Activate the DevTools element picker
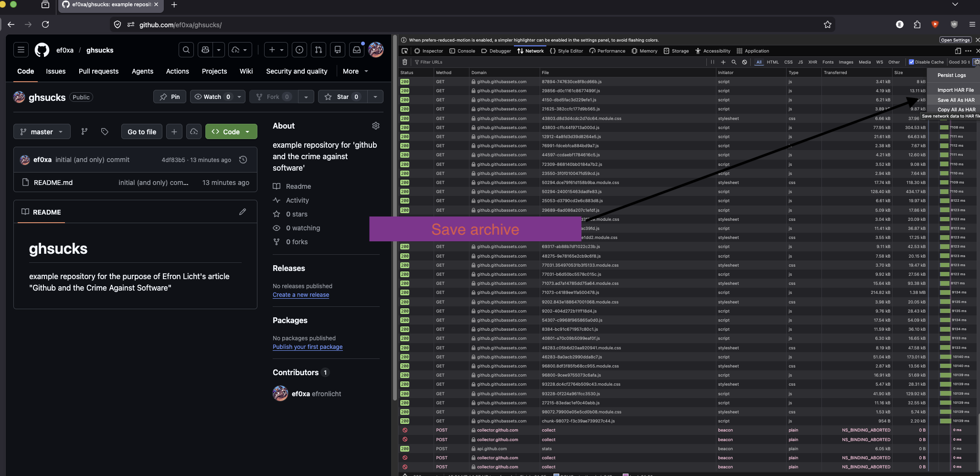The width and height of the screenshot is (980, 476). tap(405, 51)
